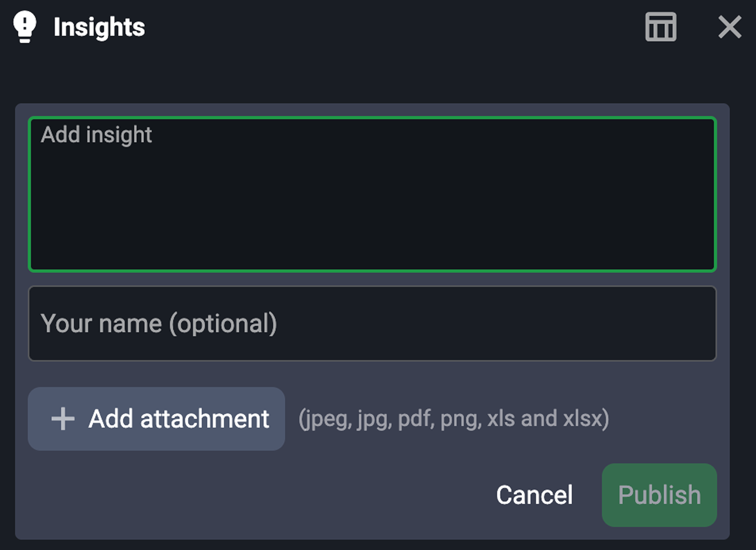
Task: Click the supported file formats text
Action: click(x=454, y=418)
